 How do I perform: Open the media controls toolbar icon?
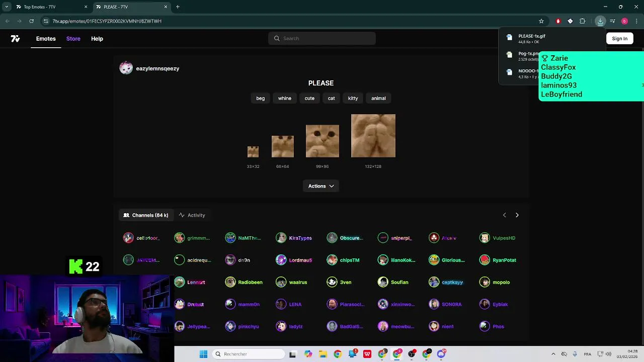(x=612, y=21)
